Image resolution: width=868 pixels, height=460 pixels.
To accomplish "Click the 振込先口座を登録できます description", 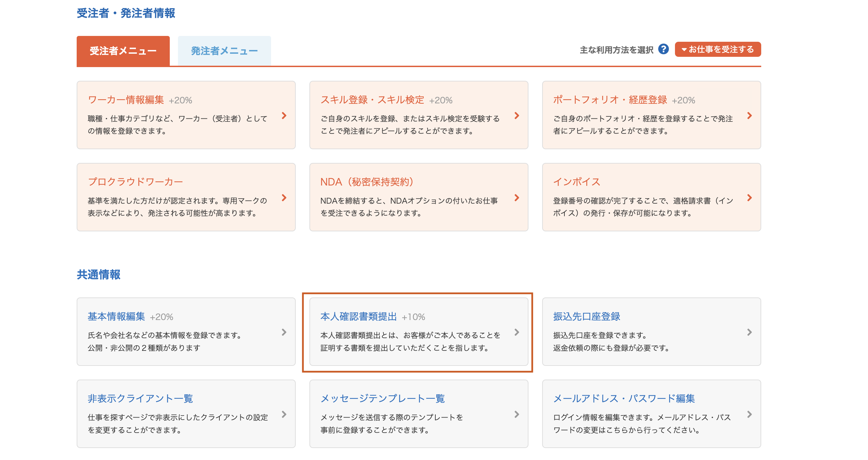I will click(x=611, y=341).
